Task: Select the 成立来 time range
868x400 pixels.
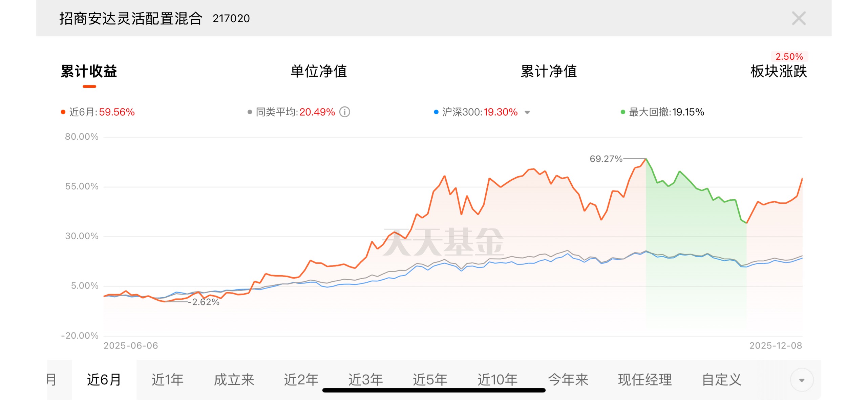Action: pyautogui.click(x=234, y=380)
